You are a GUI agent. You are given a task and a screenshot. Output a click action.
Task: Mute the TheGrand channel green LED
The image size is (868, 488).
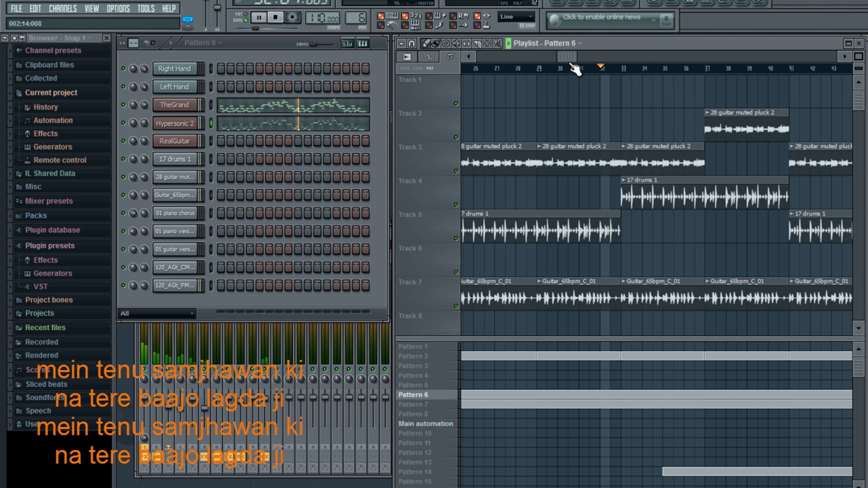point(123,105)
